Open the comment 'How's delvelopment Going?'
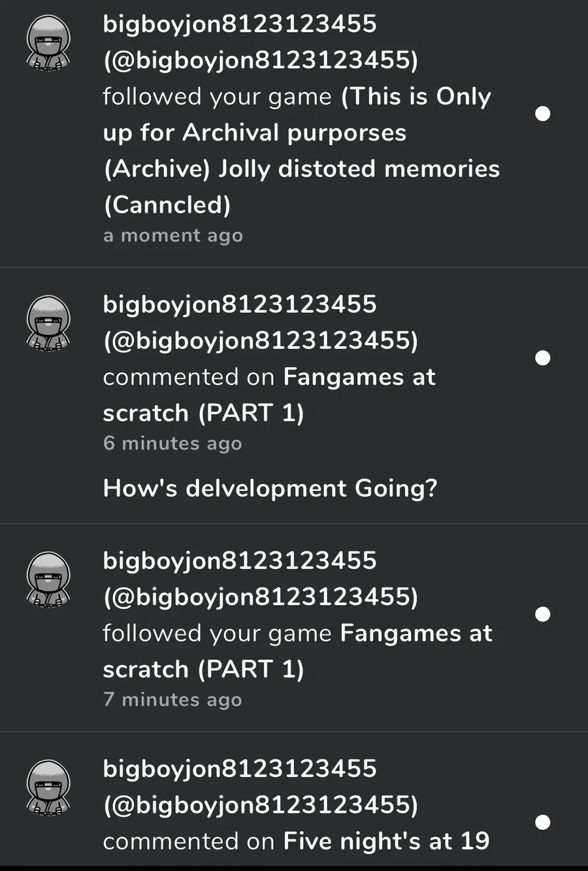Screen dimensions: 588x871 point(270,488)
